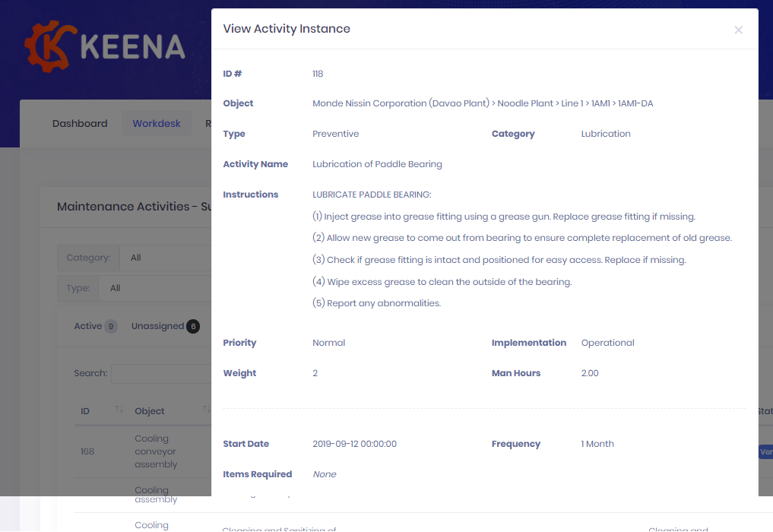Click the status badge at right table edge
Screen dimensions: 773x532
(x=765, y=452)
